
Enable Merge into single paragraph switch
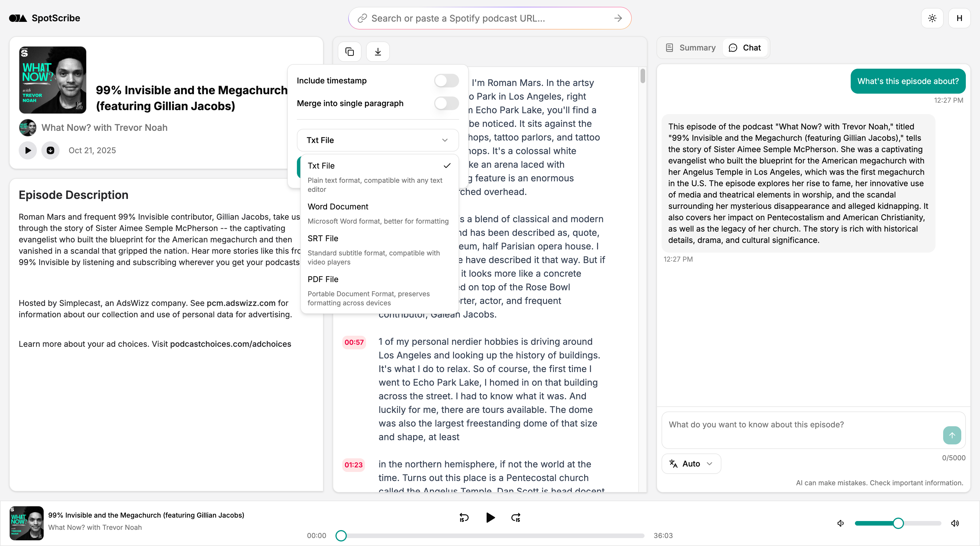(446, 103)
